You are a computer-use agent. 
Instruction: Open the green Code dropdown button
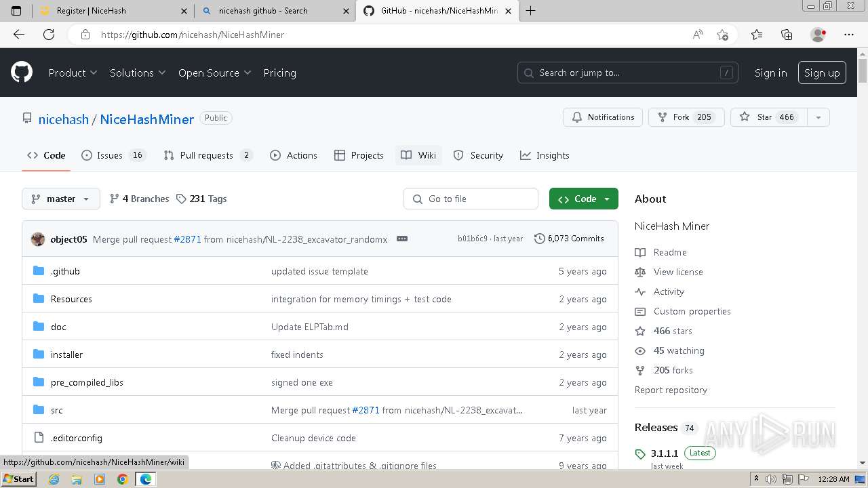coord(584,199)
